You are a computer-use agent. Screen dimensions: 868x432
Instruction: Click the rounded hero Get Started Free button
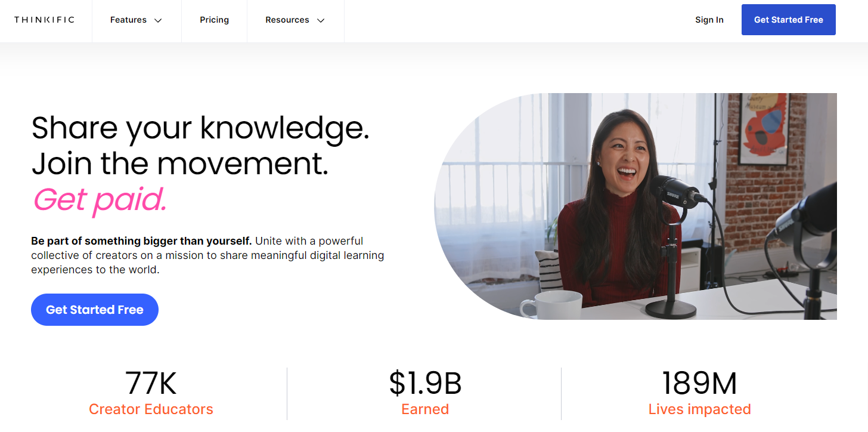pos(95,310)
